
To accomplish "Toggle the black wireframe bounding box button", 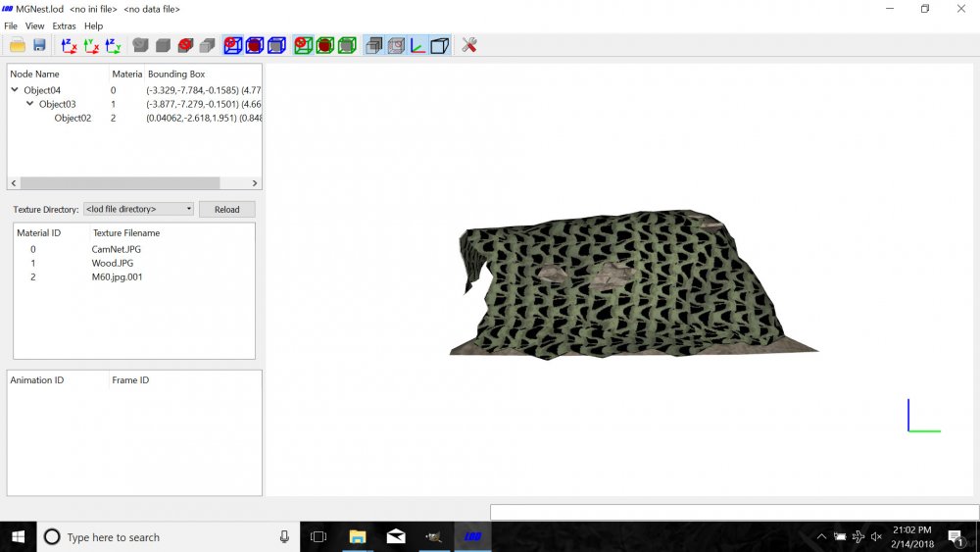I will (x=440, y=45).
